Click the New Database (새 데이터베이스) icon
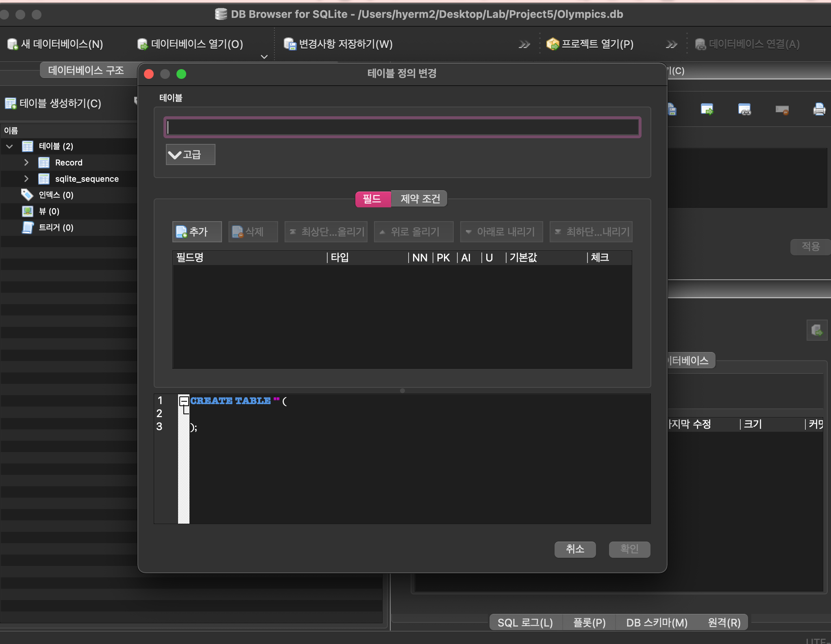Viewport: 831px width, 644px height. (12, 44)
